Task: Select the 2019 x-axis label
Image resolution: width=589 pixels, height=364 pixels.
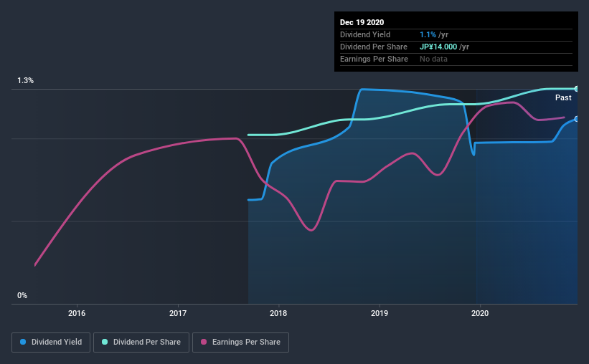Action: click(380, 313)
